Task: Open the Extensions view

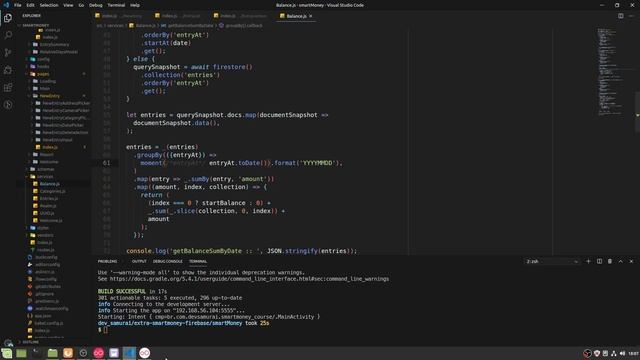Action: click(8, 87)
